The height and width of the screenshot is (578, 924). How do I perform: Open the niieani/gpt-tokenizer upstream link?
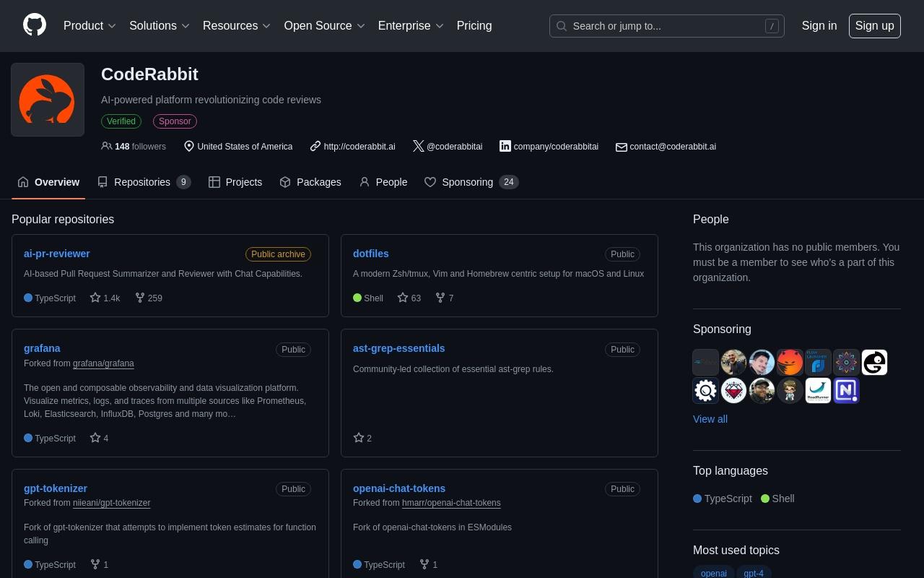coord(112,503)
